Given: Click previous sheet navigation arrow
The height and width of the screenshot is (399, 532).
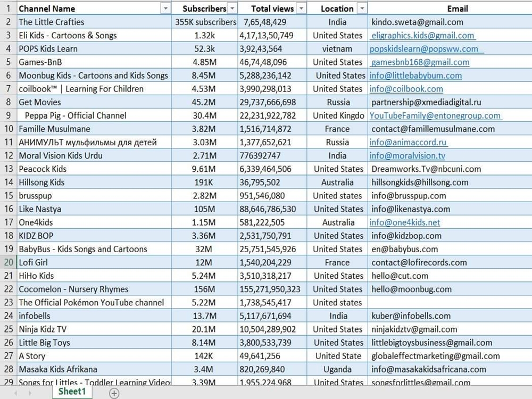Looking at the screenshot, I should point(16,393).
